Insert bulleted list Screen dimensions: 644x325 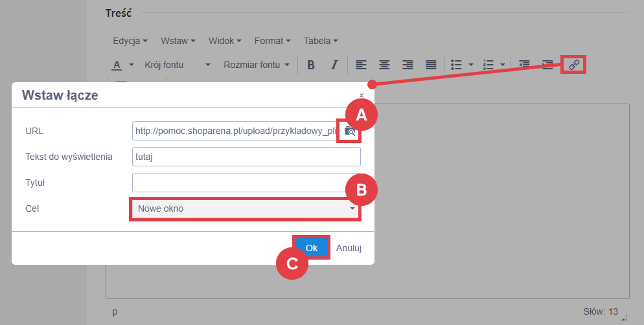pos(456,65)
